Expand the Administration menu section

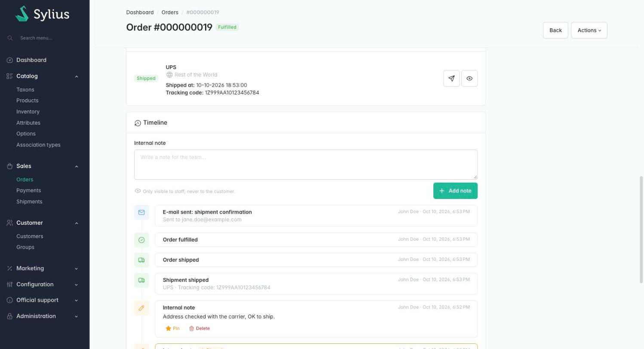tap(77, 316)
